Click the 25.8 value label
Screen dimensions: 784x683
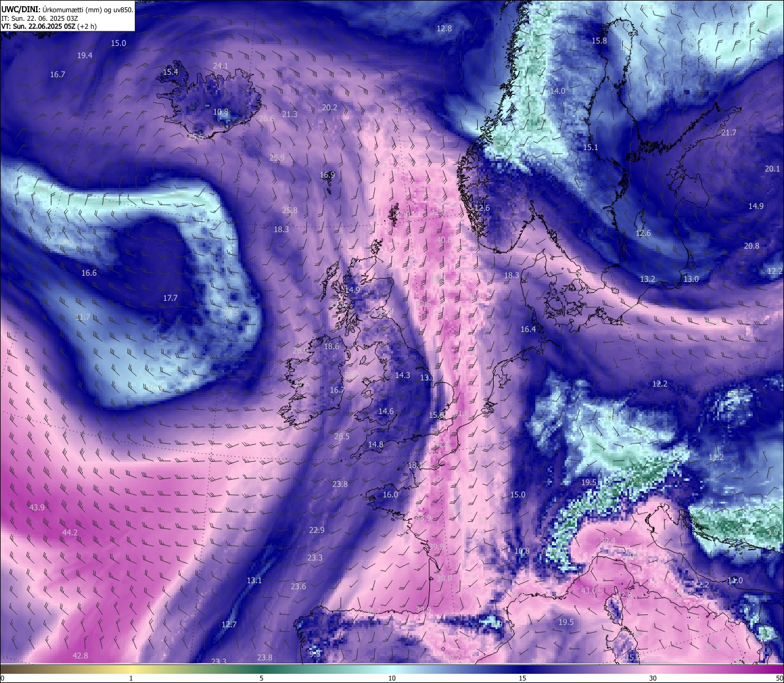pyautogui.click(x=290, y=211)
